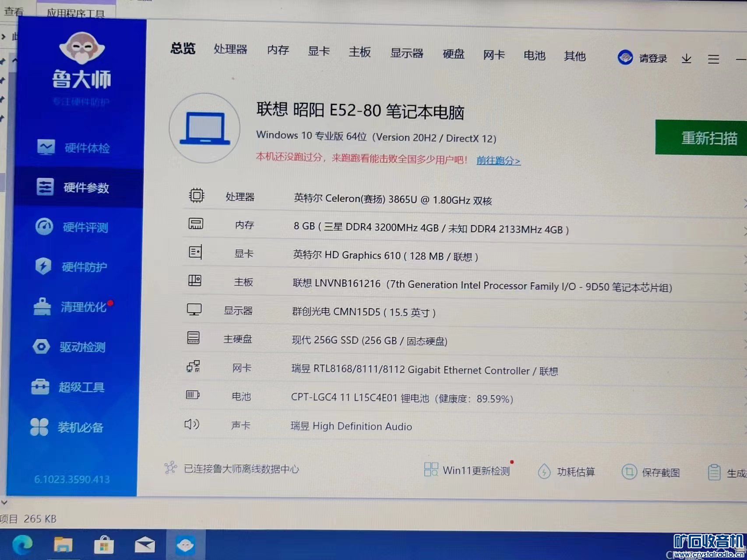747x560 pixels.
Task: Open 硬件评测 benchmark section
Action: coord(72,227)
